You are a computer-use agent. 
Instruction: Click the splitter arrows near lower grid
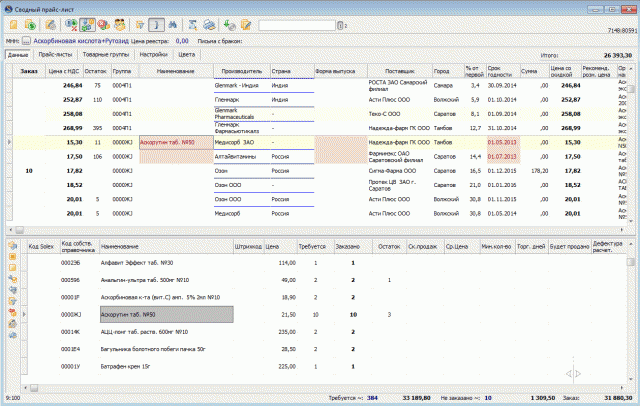(573, 373)
